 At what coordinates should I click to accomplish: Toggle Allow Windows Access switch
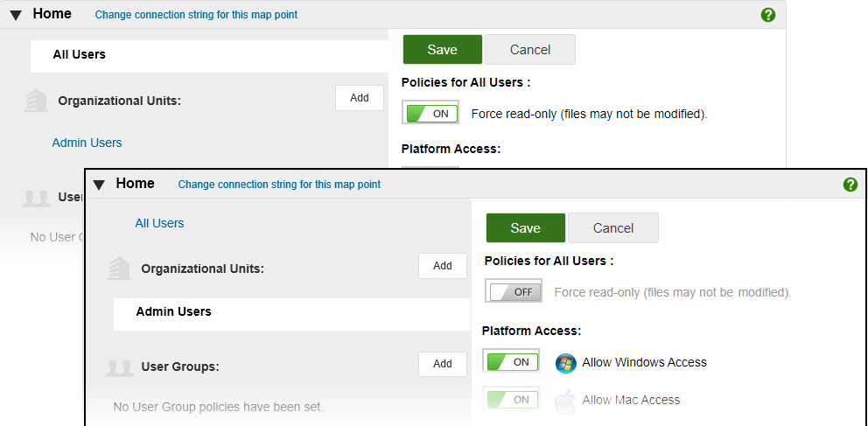512,362
